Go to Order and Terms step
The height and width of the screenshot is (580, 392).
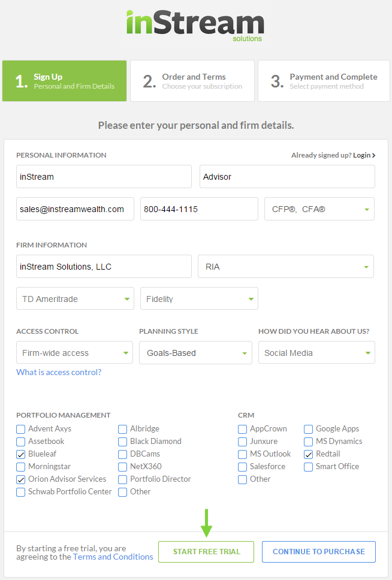(x=192, y=81)
